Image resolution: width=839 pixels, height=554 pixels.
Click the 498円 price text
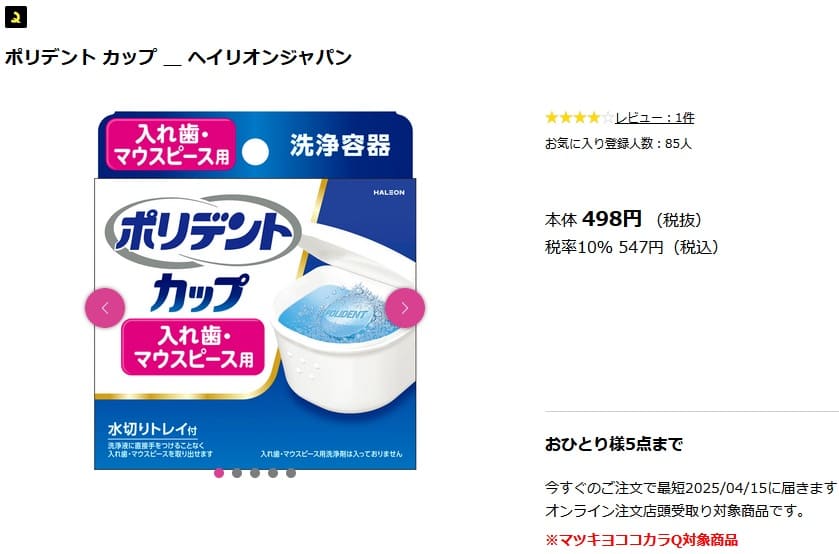coord(612,218)
